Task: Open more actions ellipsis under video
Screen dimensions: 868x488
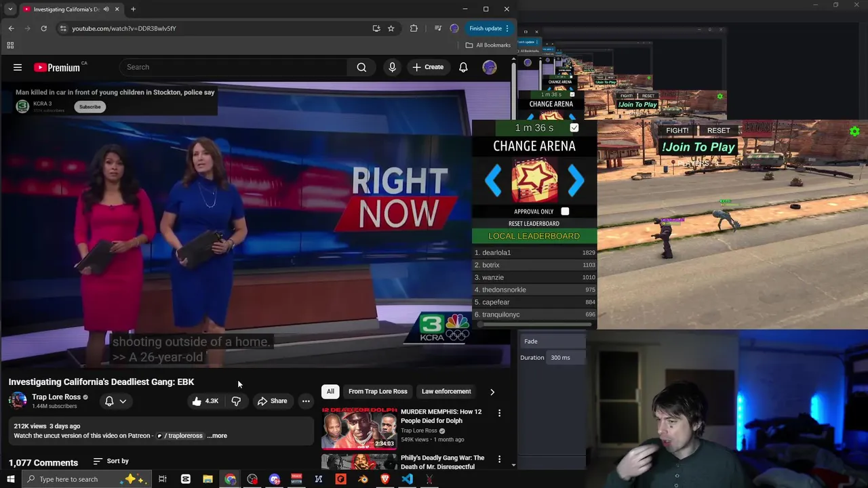Action: 306,401
